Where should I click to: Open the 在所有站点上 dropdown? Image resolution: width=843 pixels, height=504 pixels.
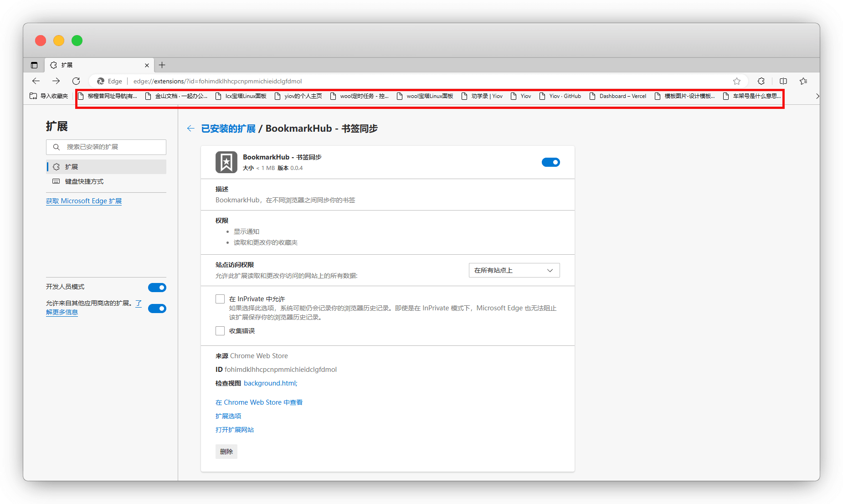coord(514,270)
